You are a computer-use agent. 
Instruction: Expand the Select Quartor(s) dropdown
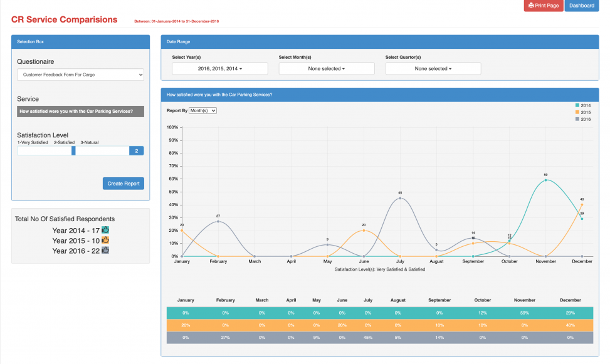(x=433, y=68)
